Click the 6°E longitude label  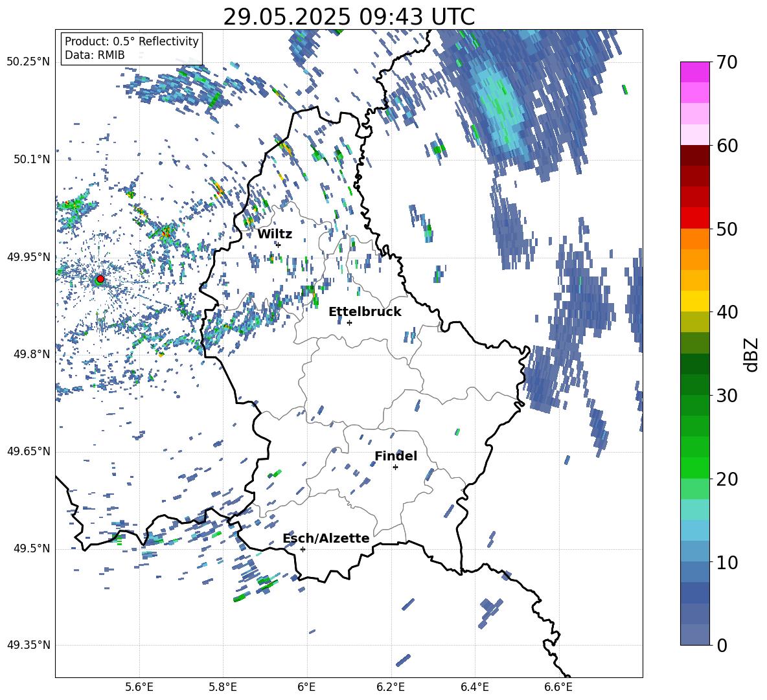pos(306,687)
